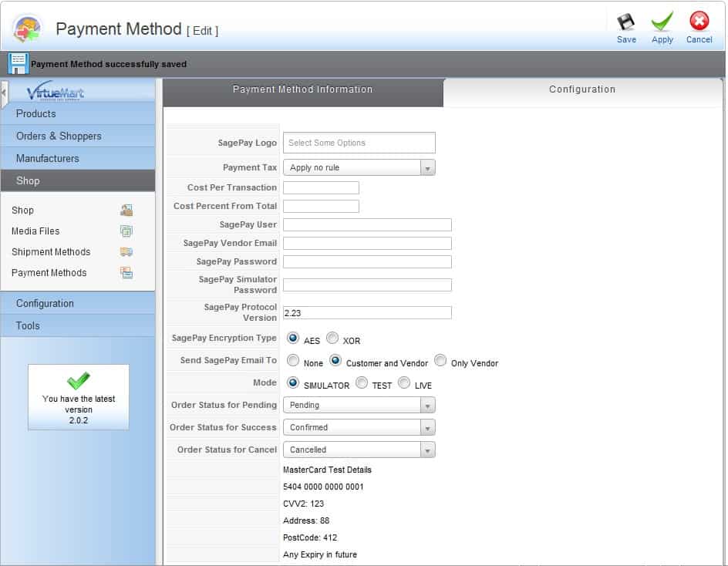Focus the SagePay Simulator Password field
728x566 pixels.
(367, 285)
